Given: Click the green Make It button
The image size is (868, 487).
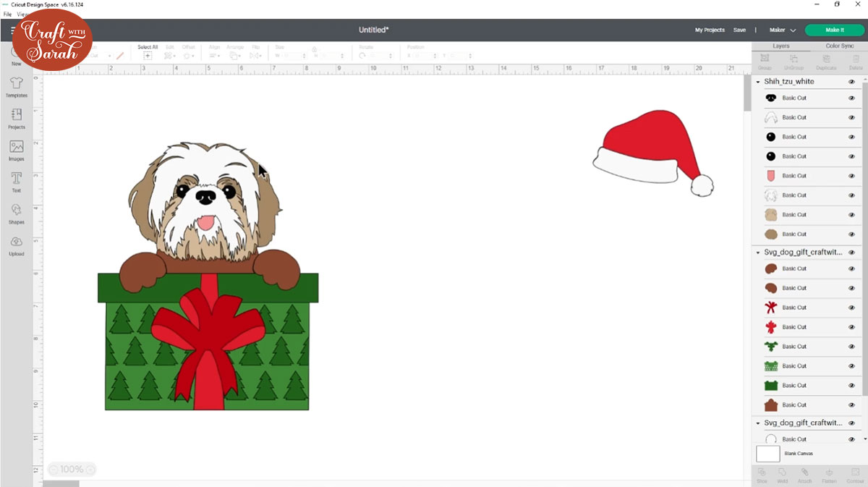Looking at the screenshot, I should pos(835,30).
